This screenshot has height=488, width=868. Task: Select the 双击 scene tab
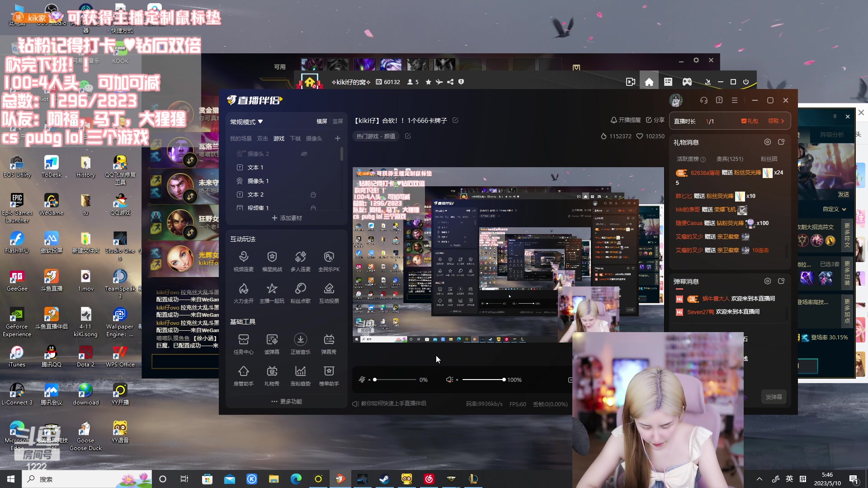tap(262, 139)
